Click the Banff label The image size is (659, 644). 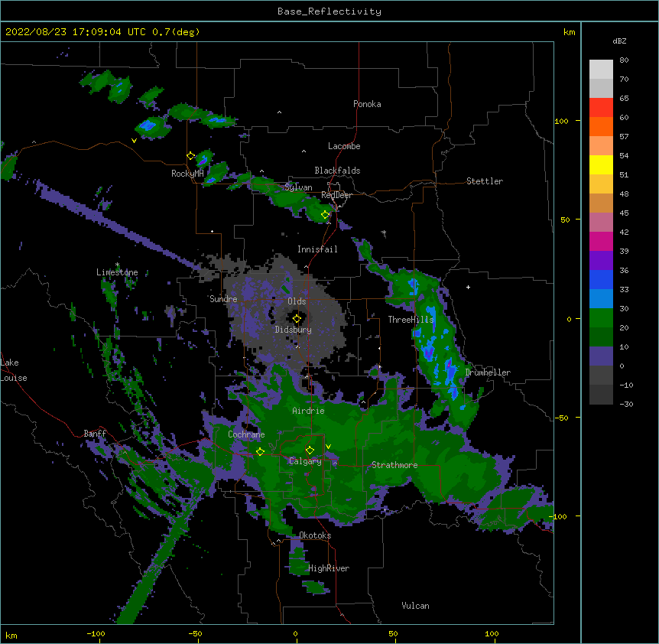tap(95, 434)
